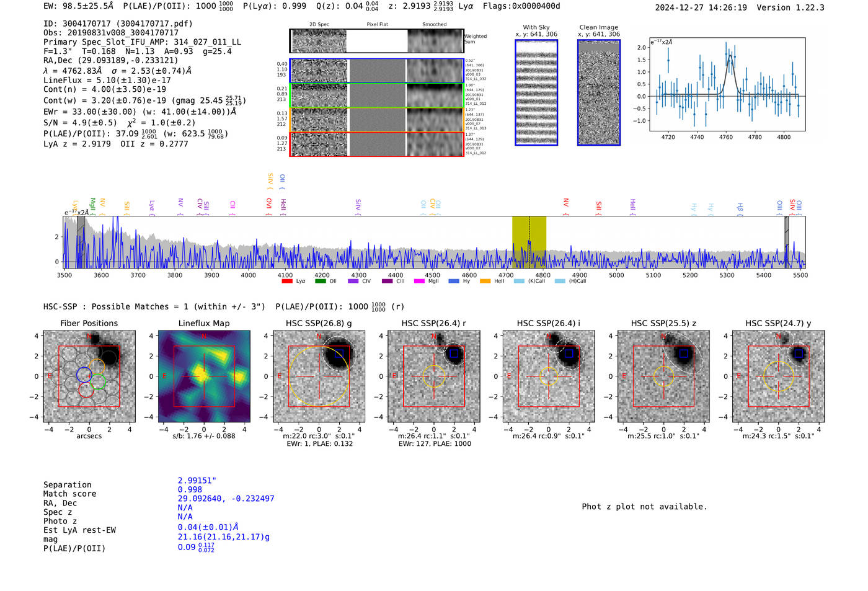Viewport: 868px width, 591px height.
Task: Click the "Pixel Flat" column header
Action: point(377,25)
